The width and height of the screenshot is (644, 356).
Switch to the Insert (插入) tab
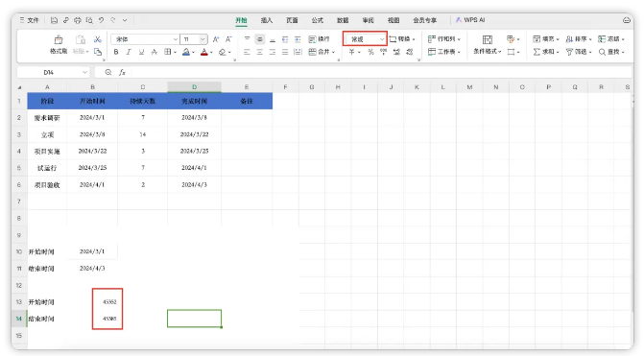267,20
